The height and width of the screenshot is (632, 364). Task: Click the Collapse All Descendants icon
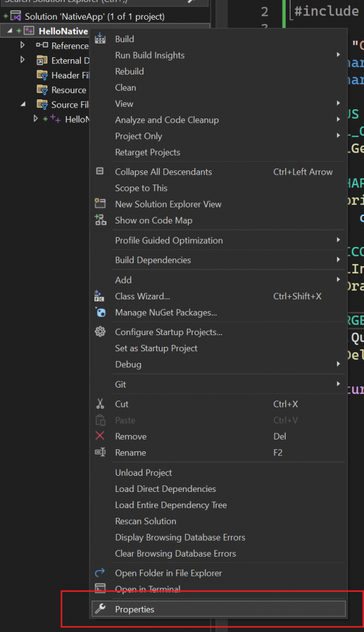coord(99,172)
